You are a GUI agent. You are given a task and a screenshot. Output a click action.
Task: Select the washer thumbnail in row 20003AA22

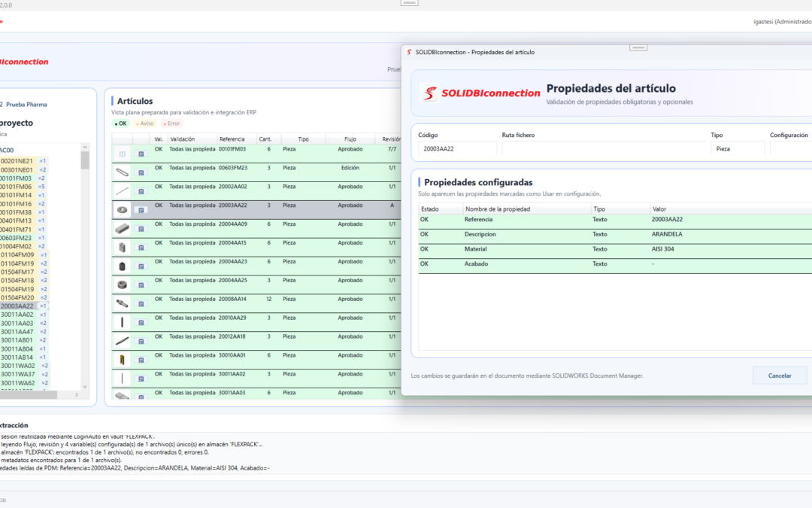click(123, 210)
